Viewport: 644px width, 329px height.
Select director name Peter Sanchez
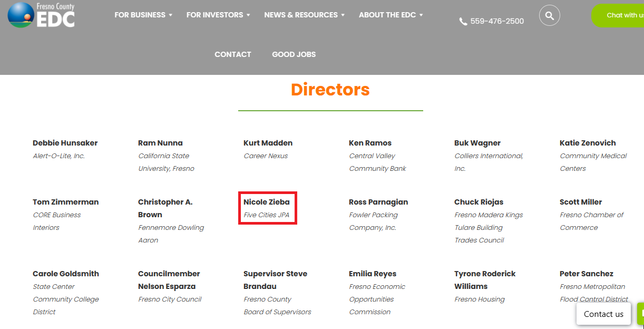pyautogui.click(x=587, y=274)
